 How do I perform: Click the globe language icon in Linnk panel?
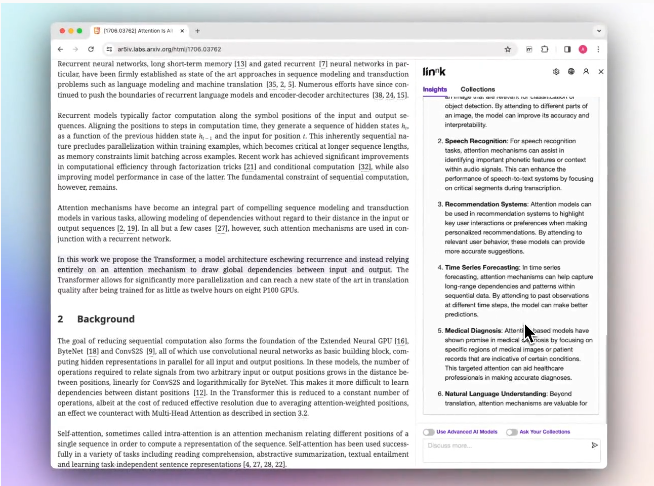click(571, 71)
